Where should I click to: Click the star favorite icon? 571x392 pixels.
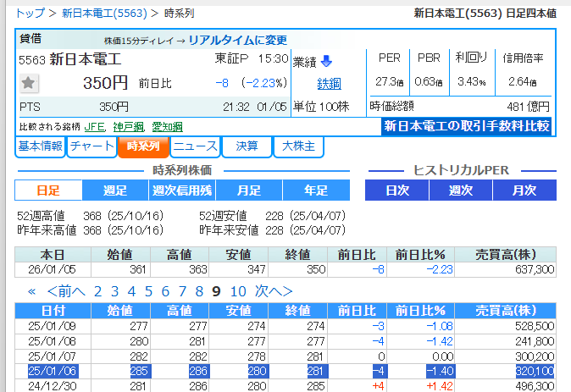(x=29, y=83)
